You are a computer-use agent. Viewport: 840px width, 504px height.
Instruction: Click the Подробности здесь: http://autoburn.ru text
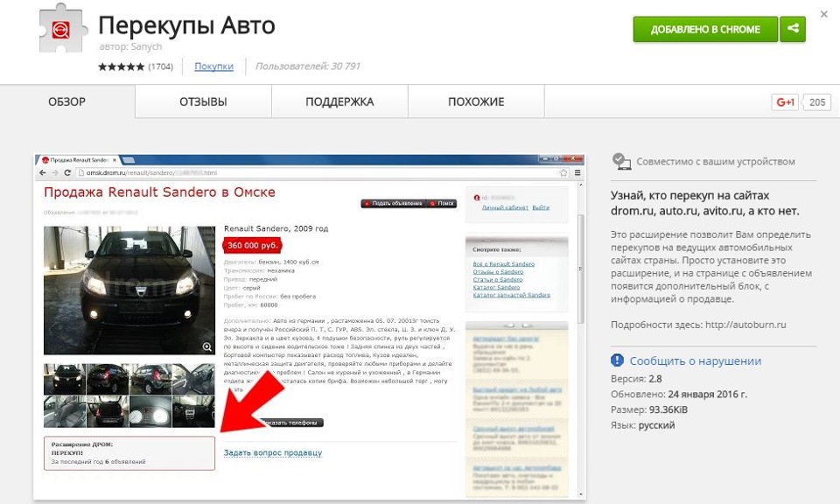698,325
